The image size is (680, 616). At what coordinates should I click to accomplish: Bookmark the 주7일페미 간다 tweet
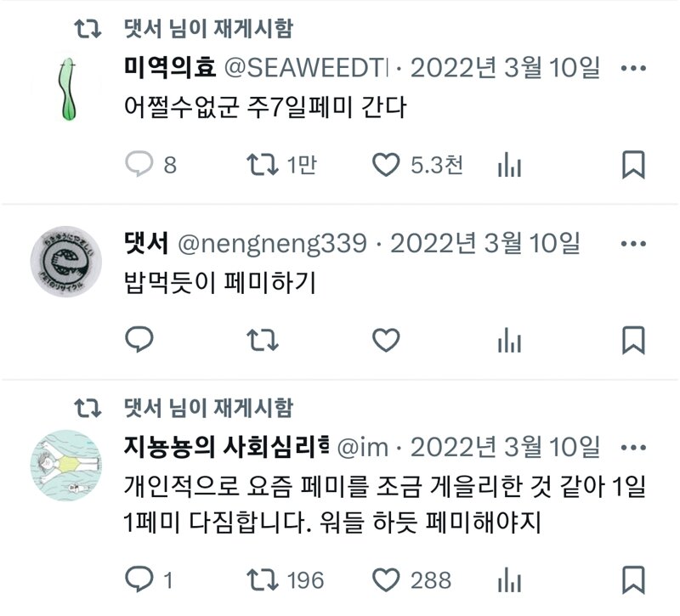coord(633,165)
